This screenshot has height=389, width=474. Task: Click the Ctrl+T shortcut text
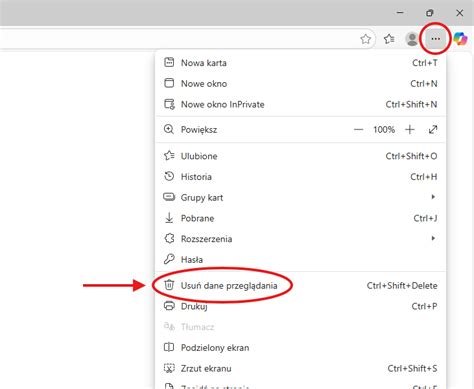[425, 63]
